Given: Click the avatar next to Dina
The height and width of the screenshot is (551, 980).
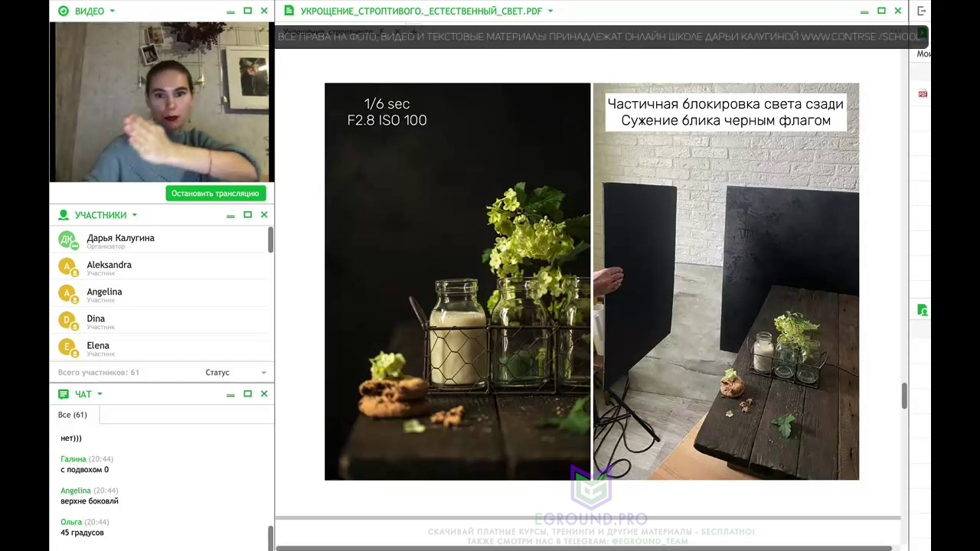Looking at the screenshot, I should click(x=67, y=321).
